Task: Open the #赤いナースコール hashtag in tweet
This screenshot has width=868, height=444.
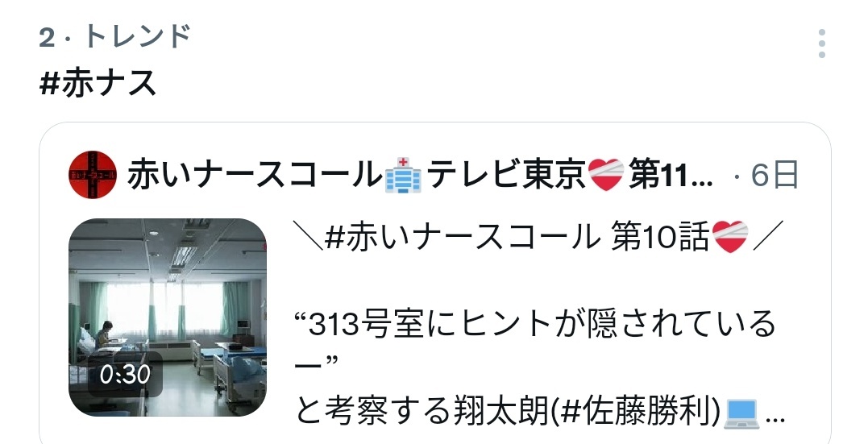Action: pyautogui.click(x=463, y=237)
